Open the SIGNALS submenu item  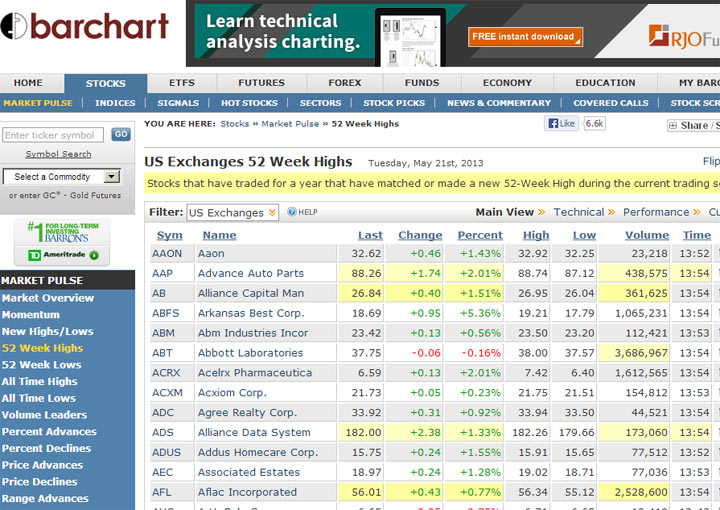(x=178, y=103)
